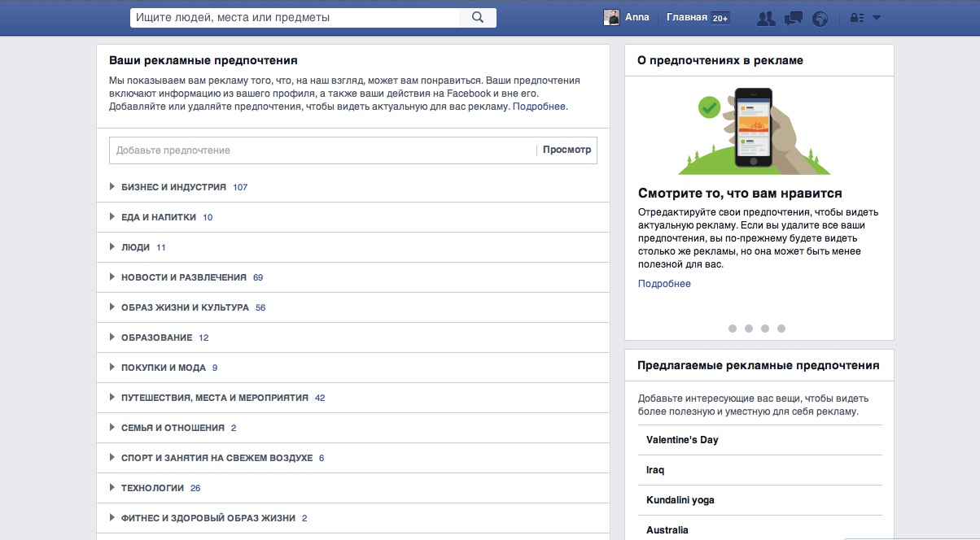The image size is (980, 540).
Task: Click the magnifier search button
Action: tap(478, 17)
